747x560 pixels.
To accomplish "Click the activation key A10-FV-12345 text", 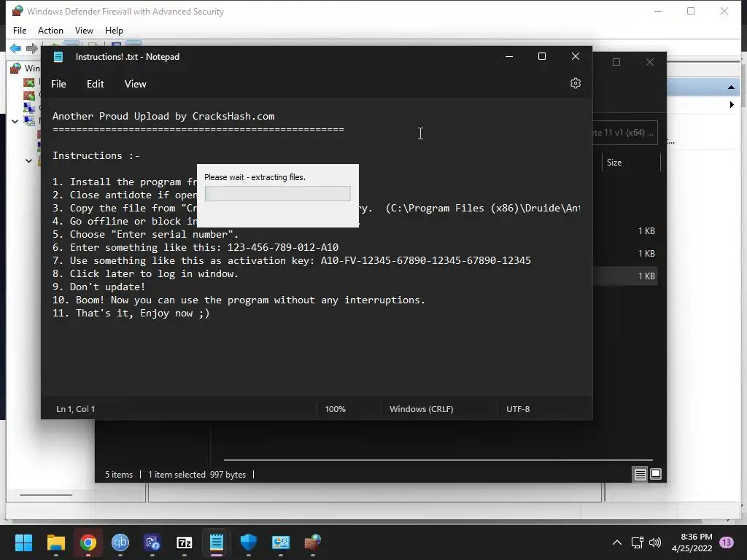I will tap(426, 260).
